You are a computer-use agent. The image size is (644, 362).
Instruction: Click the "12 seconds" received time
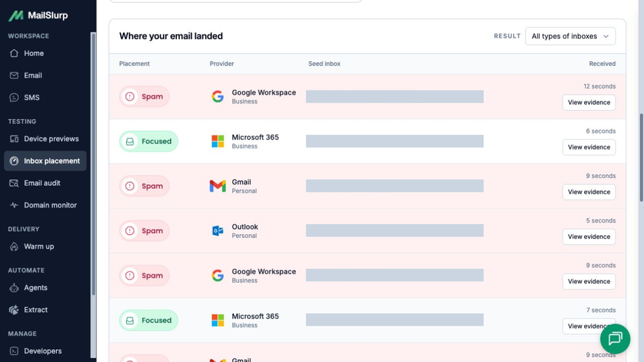tap(599, 86)
